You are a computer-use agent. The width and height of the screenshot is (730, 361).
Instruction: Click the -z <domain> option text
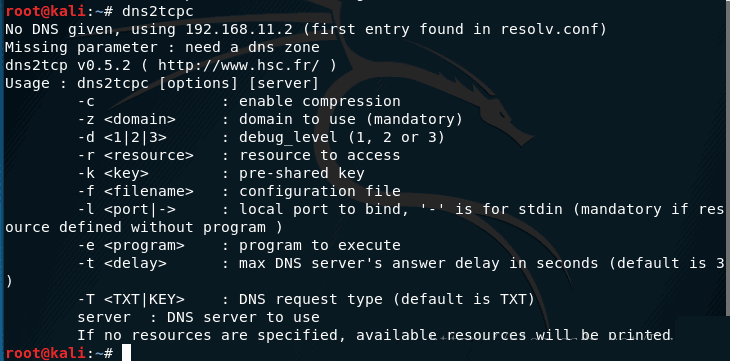(x=127, y=119)
